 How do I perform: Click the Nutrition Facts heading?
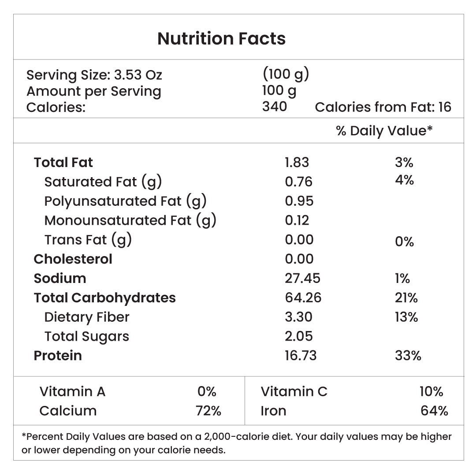221,39
